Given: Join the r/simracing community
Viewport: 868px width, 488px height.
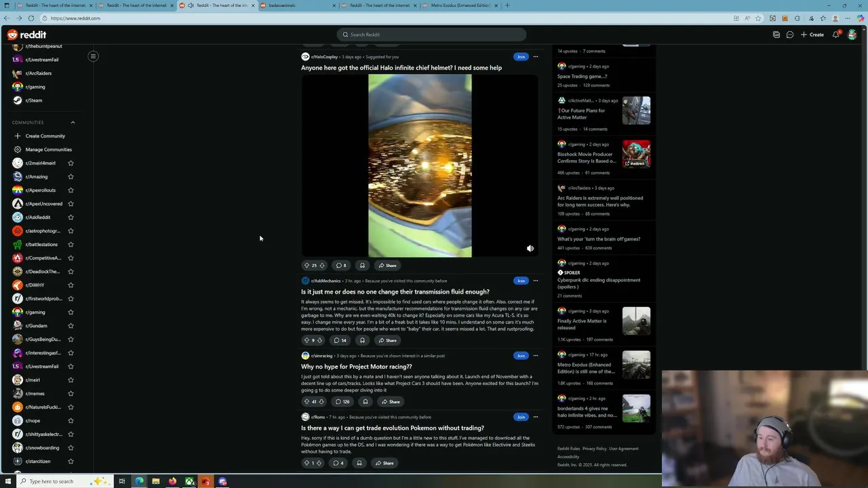Looking at the screenshot, I should point(521,356).
